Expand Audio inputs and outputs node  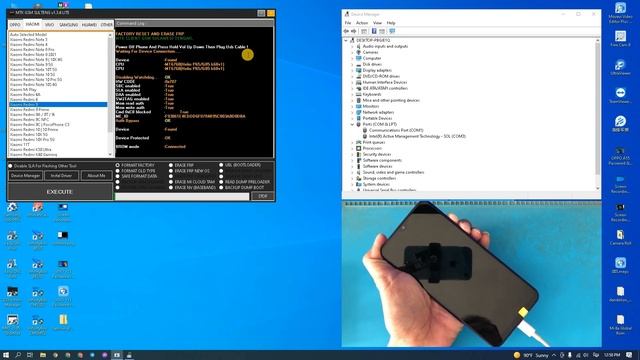click(352, 47)
